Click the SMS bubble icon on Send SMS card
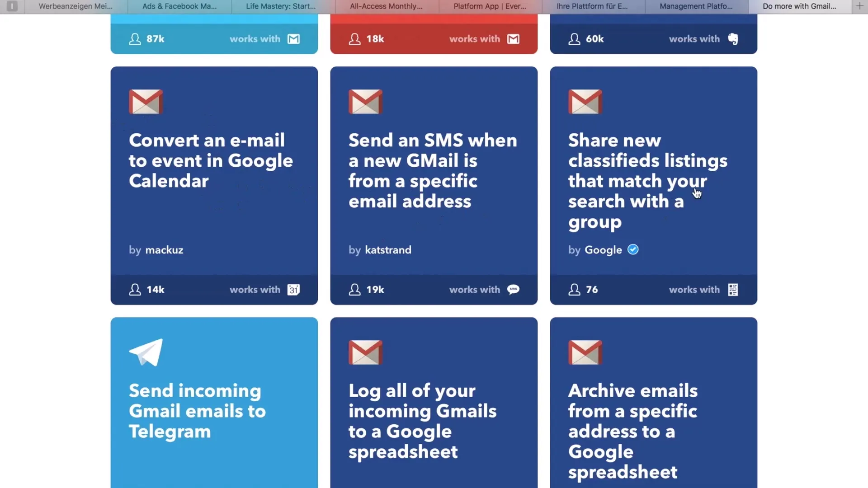The image size is (868, 488). [513, 289]
